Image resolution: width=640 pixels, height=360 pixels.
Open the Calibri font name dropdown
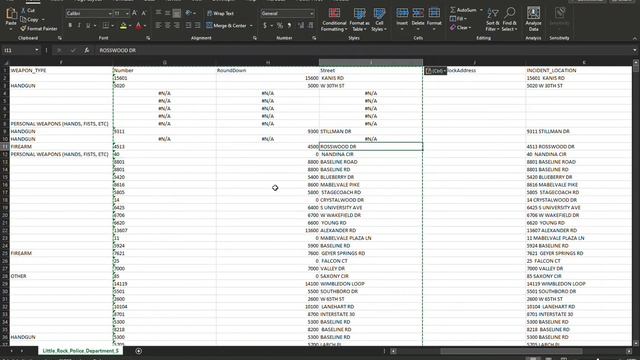click(110, 13)
